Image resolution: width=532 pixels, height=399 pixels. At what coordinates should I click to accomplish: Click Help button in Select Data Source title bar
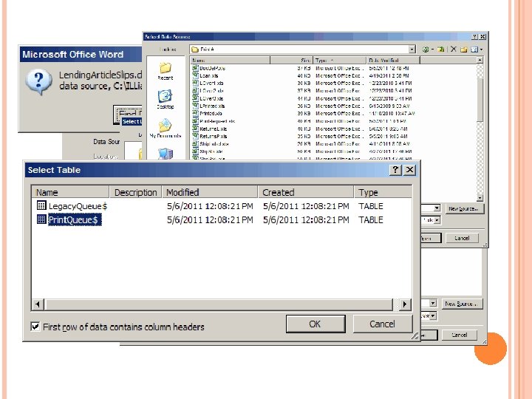(x=474, y=36)
